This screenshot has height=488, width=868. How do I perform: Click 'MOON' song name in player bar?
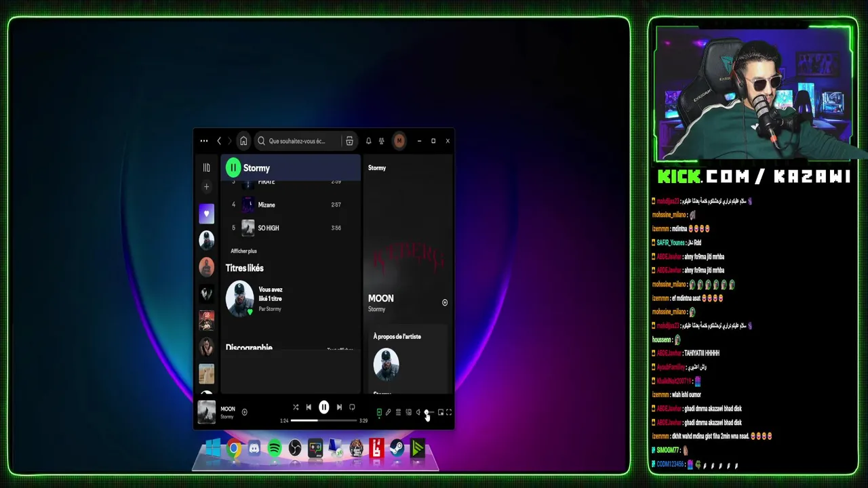point(228,409)
